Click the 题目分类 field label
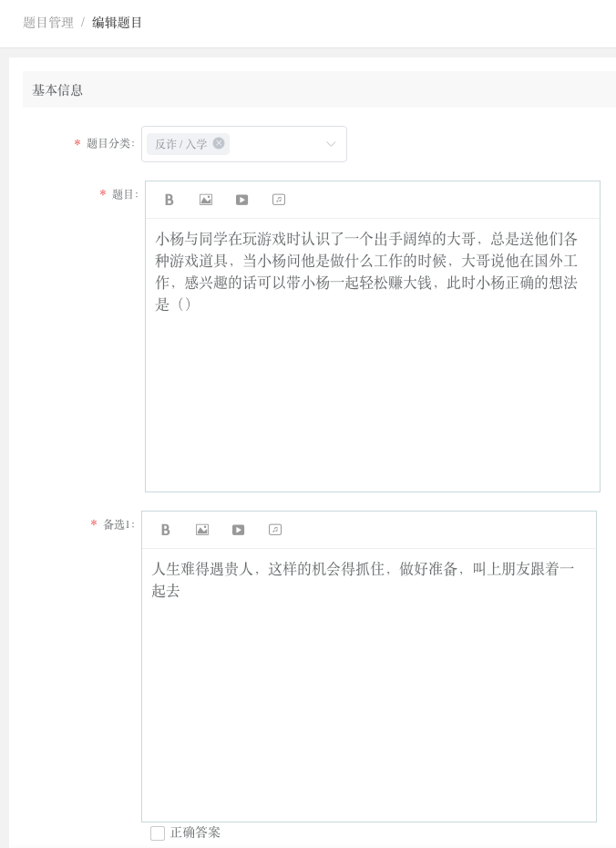 pos(110,143)
